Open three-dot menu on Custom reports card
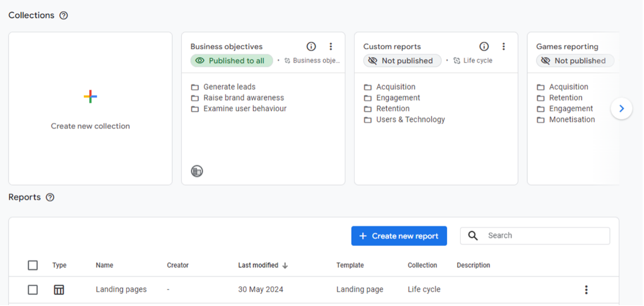 tap(504, 46)
